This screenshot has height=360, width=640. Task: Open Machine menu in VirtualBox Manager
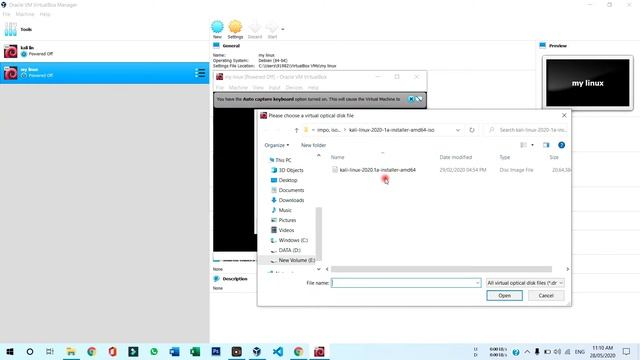pos(25,14)
